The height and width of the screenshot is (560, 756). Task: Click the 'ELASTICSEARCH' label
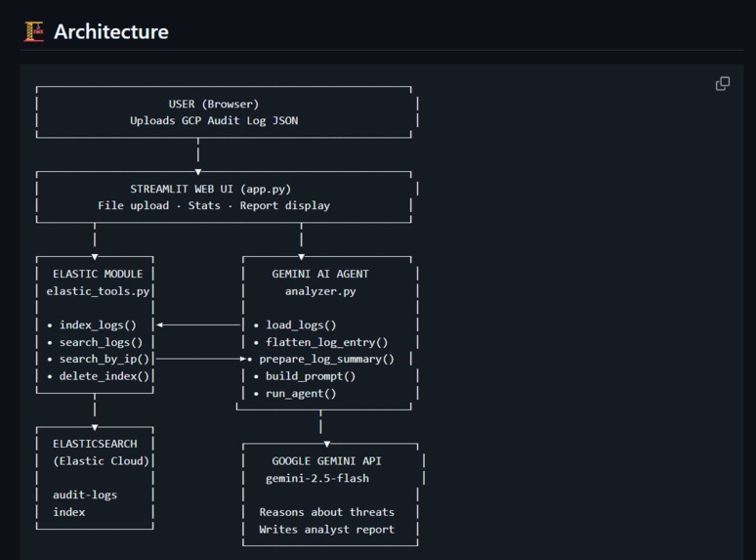(x=95, y=444)
